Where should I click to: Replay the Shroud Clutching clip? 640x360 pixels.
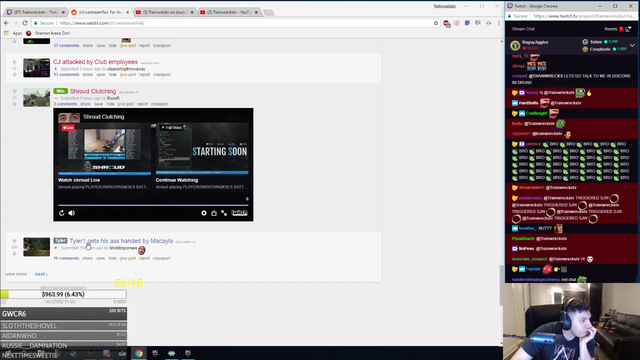click(62, 213)
